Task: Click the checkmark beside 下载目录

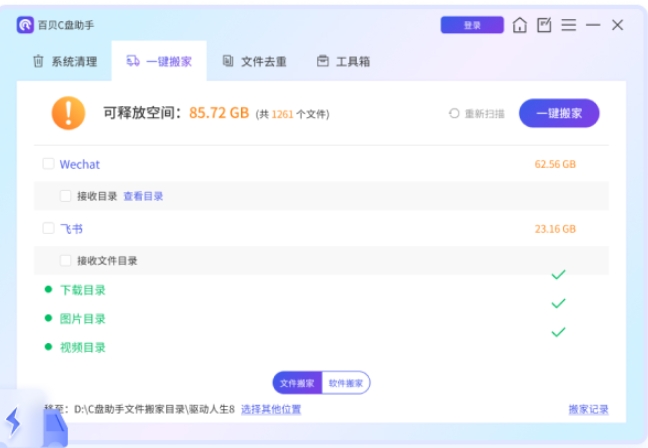Action: click(x=558, y=274)
